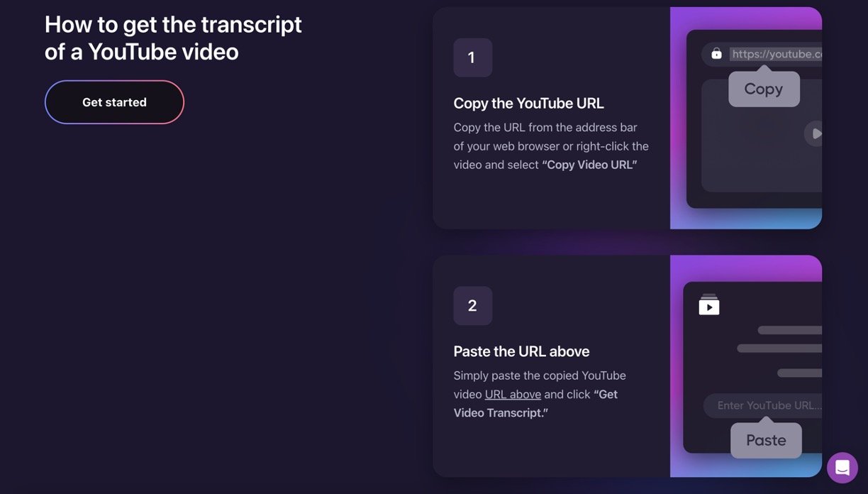The height and width of the screenshot is (494, 868).
Task: Click the Paste tooltip bubble
Action: (766, 441)
